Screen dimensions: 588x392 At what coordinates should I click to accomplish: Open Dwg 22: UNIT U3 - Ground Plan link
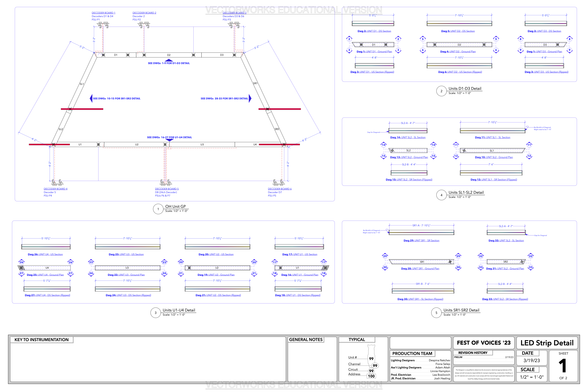126,275
